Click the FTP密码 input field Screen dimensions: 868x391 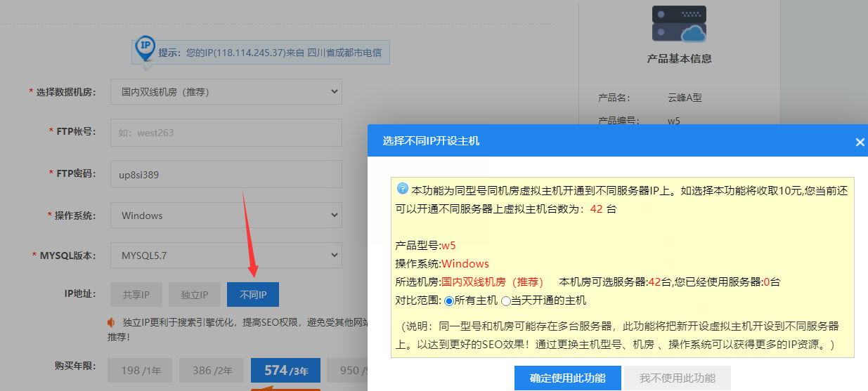coord(226,174)
